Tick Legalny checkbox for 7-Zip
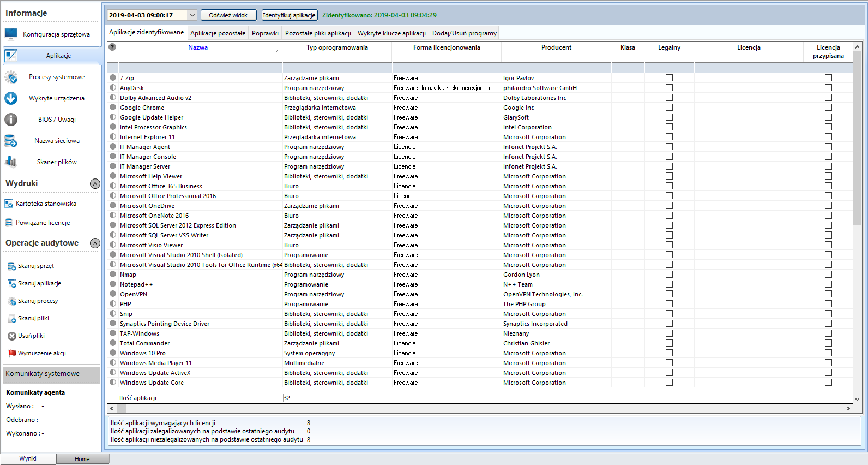The height and width of the screenshot is (465, 868). [669, 78]
